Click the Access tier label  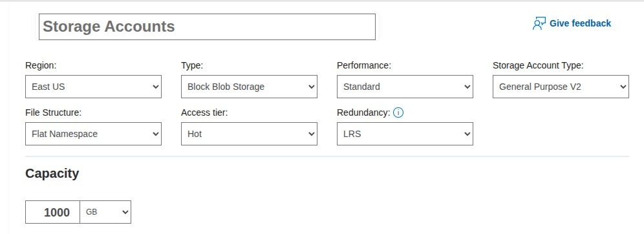[x=204, y=112]
